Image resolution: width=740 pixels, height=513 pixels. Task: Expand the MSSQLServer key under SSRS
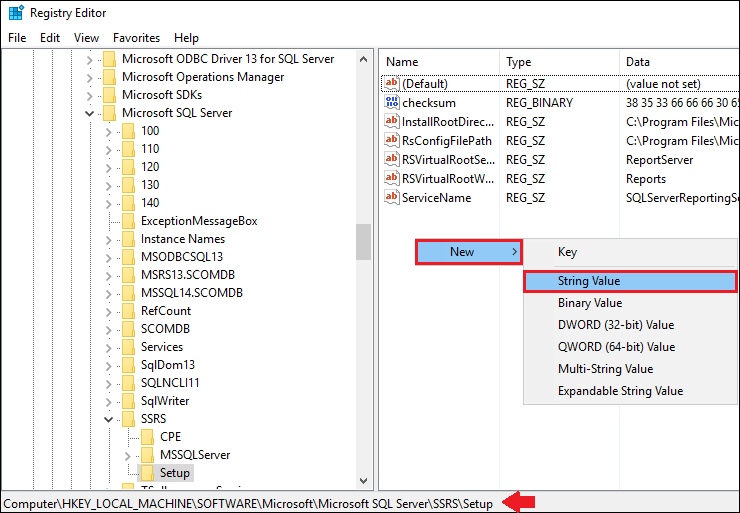tap(127, 455)
